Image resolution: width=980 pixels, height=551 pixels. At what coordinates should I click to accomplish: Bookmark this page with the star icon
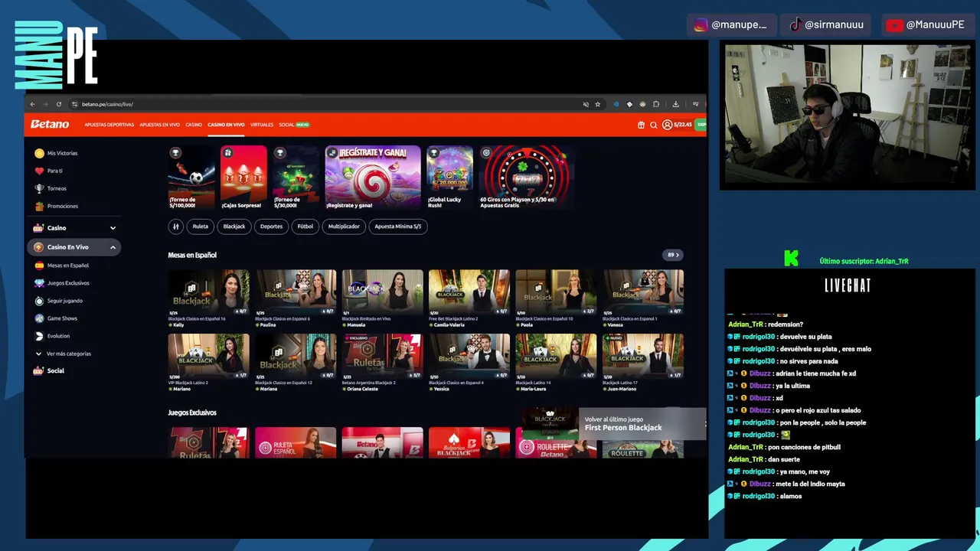point(598,104)
